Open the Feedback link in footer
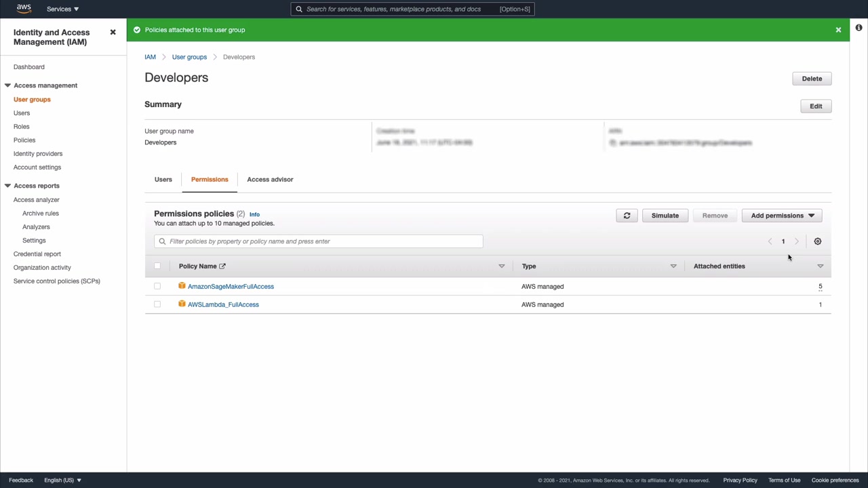Image resolution: width=868 pixels, height=488 pixels. point(21,480)
